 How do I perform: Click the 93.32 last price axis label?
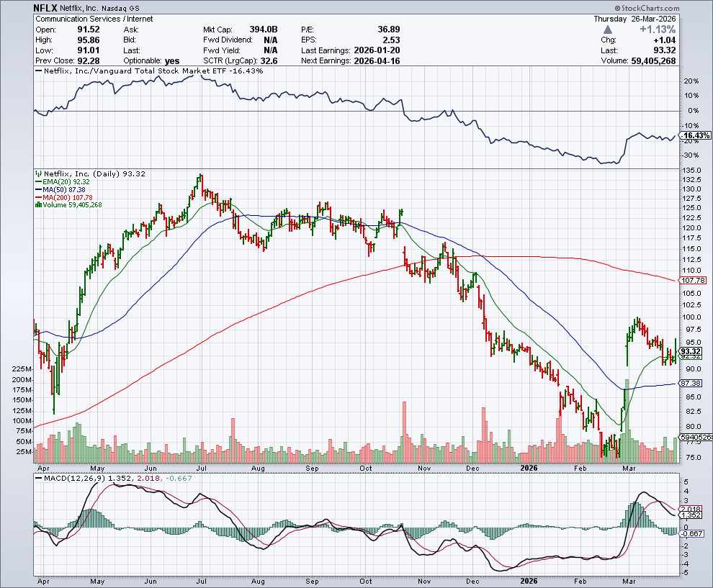[x=691, y=351]
